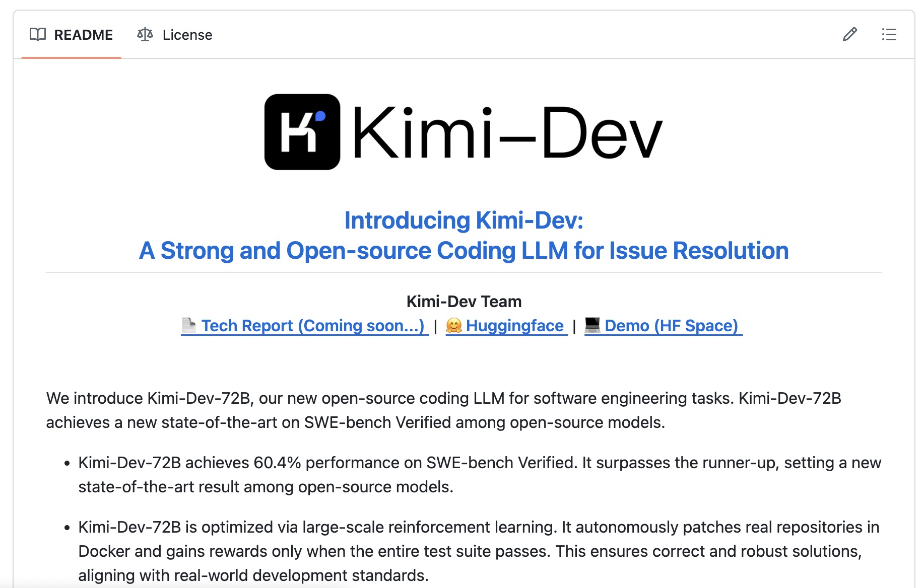Click the Kimi–Dev wordmark text in banner
The height and width of the screenshot is (588, 924).
507,133
